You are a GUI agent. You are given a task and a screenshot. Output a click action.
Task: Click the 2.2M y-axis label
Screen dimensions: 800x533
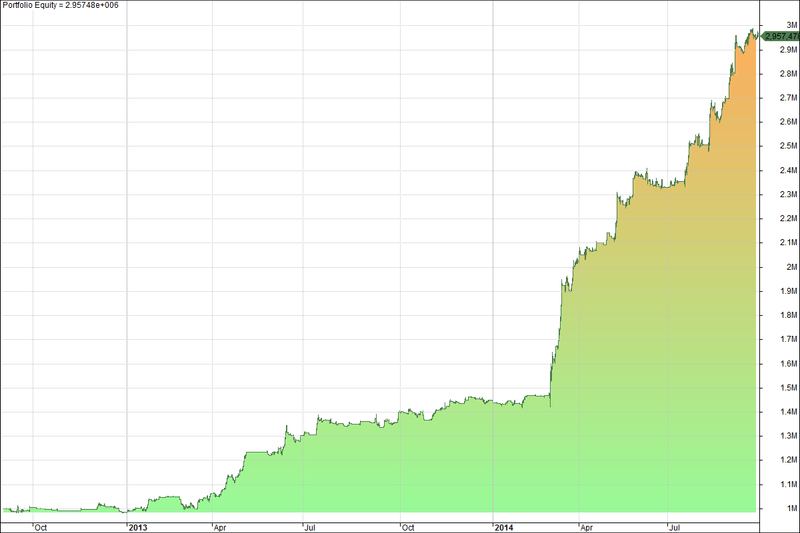coord(789,218)
